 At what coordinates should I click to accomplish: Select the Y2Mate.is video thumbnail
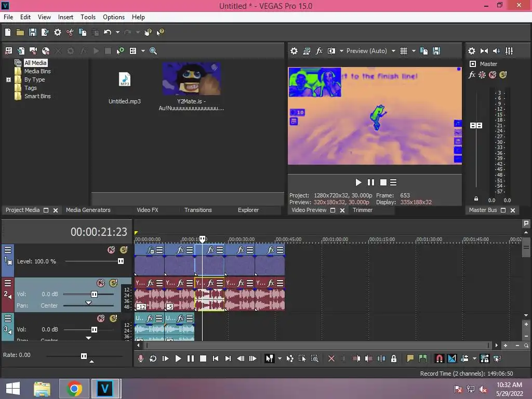pos(191,79)
